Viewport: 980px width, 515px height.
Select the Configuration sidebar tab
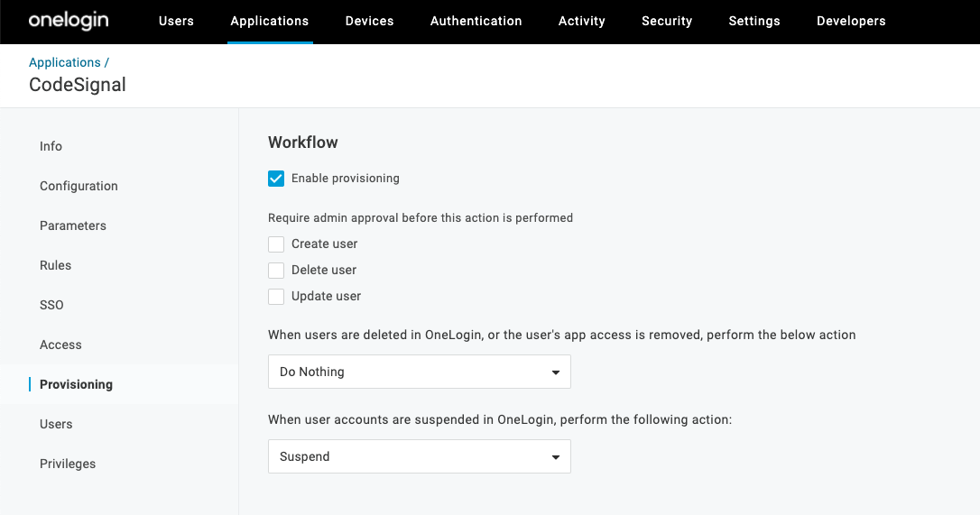tap(79, 187)
